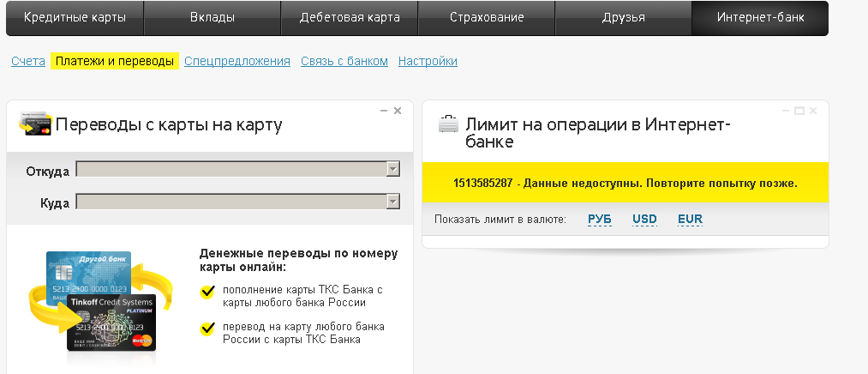868x374 pixels.
Task: Go to Дебетовая карта tab
Action: 350,18
